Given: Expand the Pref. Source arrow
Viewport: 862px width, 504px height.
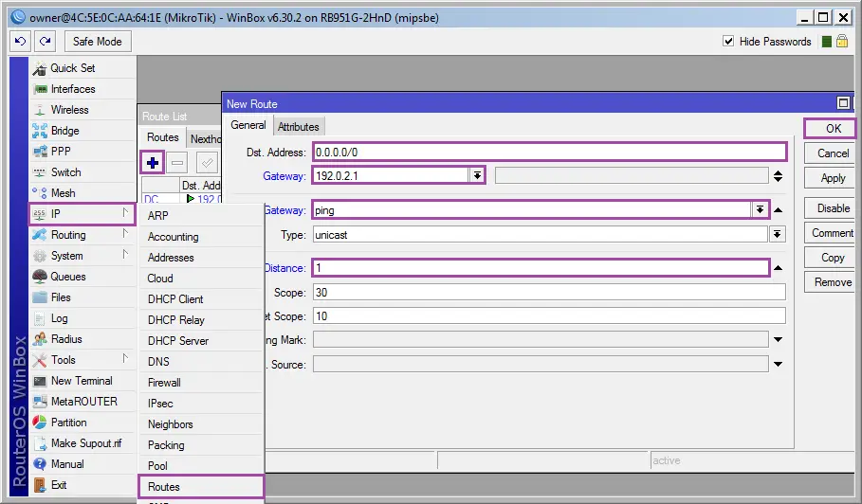Looking at the screenshot, I should [778, 364].
